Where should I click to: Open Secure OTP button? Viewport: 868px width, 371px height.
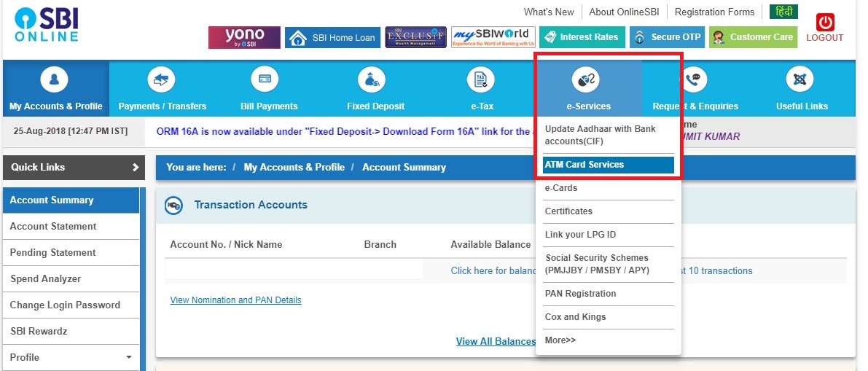pyautogui.click(x=667, y=37)
